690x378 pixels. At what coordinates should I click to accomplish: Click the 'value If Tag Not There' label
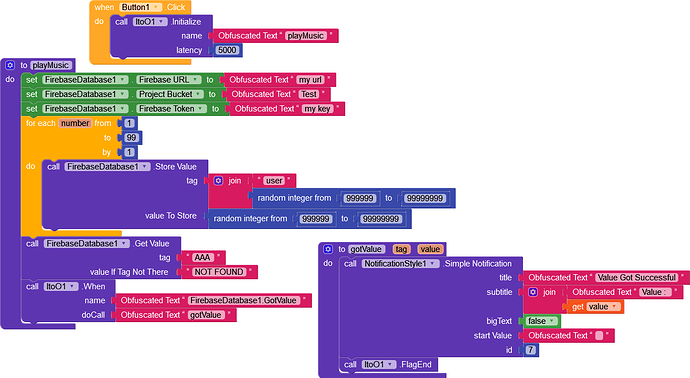pos(129,272)
